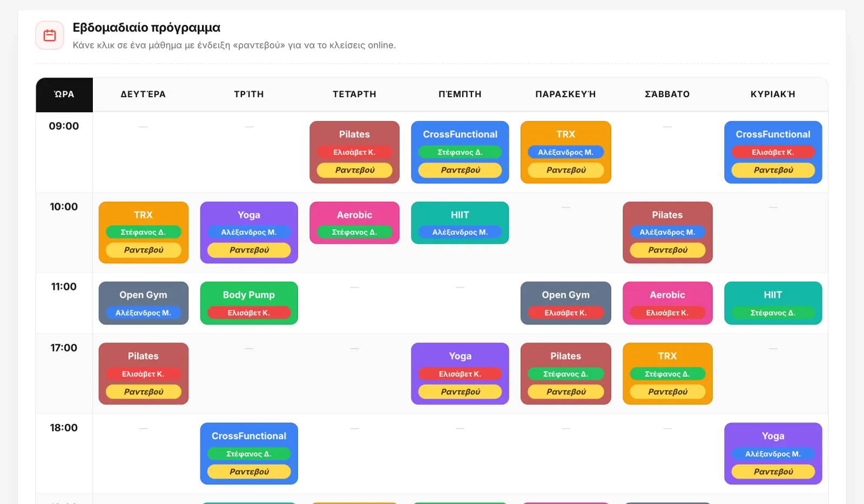Book Sunday 09:00 CrossFunctional Ραντεβού
The height and width of the screenshot is (504, 864).
[x=773, y=170]
